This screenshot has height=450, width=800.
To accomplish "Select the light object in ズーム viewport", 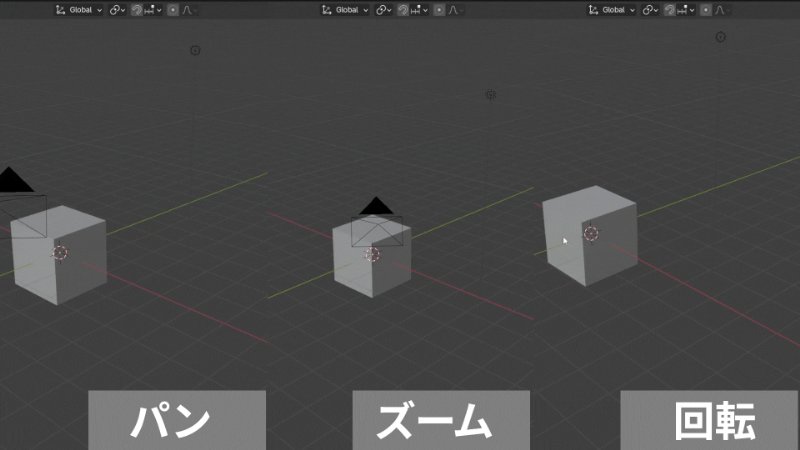I will click(490, 95).
